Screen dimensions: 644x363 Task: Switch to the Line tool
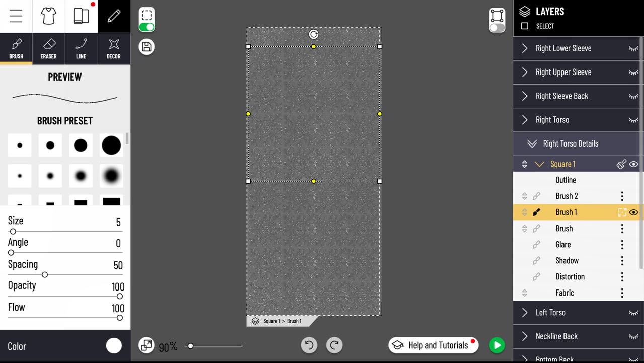[81, 49]
